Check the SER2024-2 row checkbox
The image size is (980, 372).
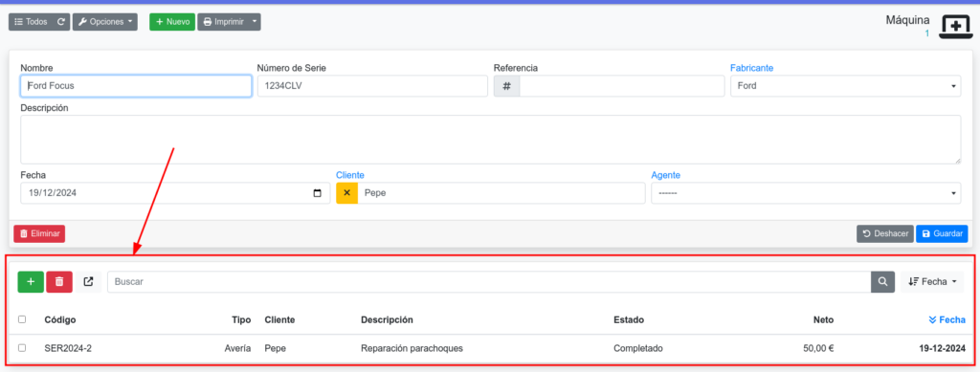pyautogui.click(x=23, y=348)
